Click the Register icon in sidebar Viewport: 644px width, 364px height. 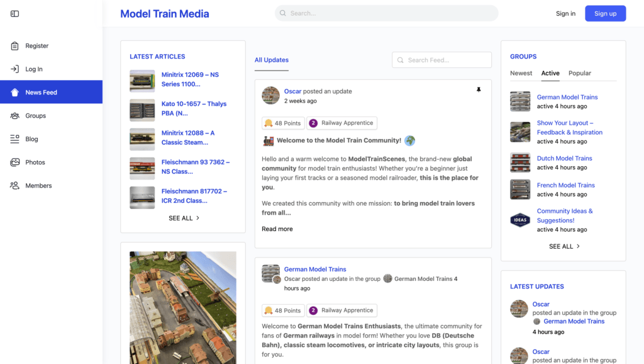click(x=15, y=46)
